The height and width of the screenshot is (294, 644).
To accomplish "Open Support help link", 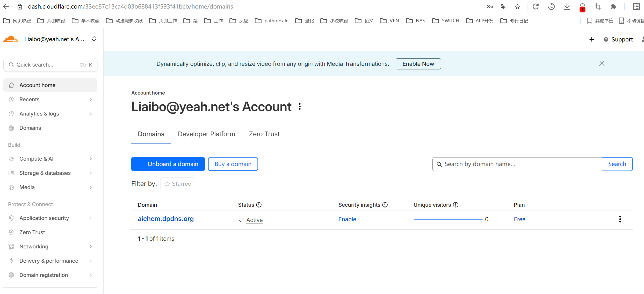I will pyautogui.click(x=618, y=39).
